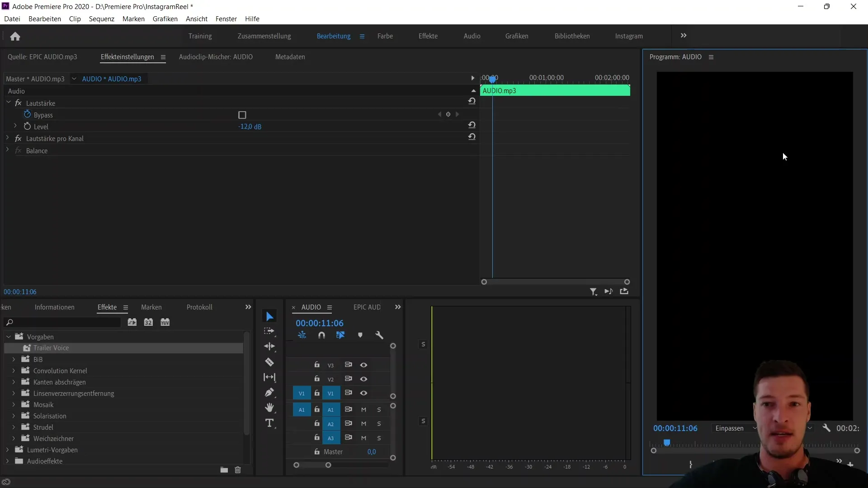
Task: Click Program monitor timecode 00:00:11:06
Action: (675, 428)
